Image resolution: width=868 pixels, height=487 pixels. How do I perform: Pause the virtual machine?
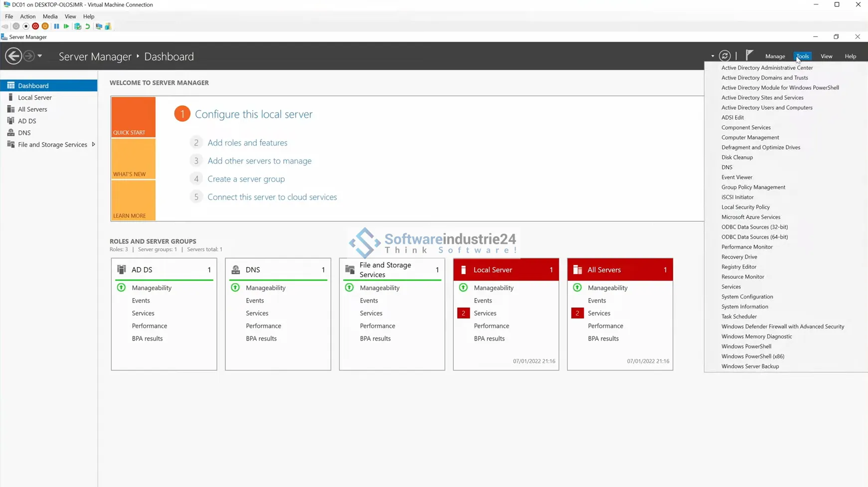coord(56,26)
